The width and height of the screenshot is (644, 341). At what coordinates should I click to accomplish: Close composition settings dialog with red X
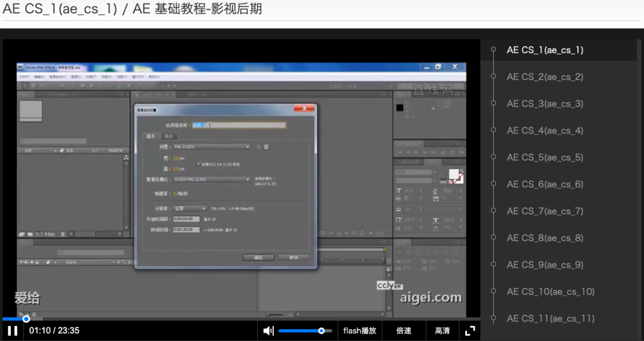click(x=304, y=108)
